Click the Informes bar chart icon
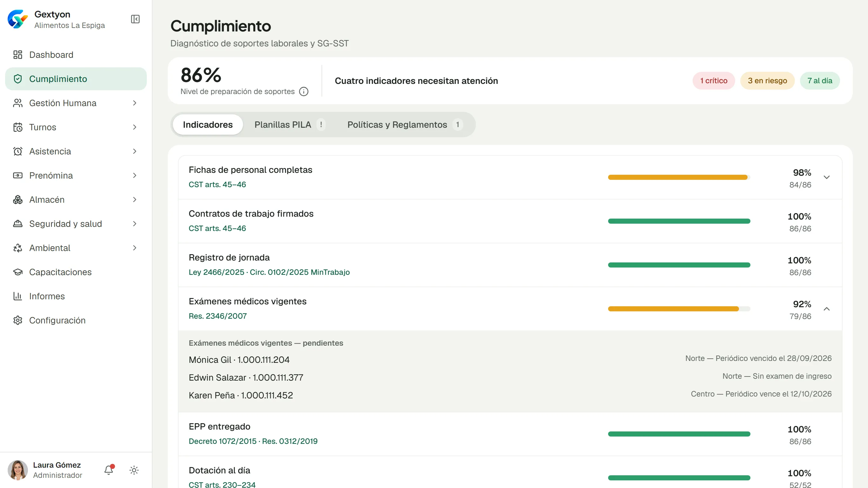This screenshot has height=488, width=868. [17, 296]
